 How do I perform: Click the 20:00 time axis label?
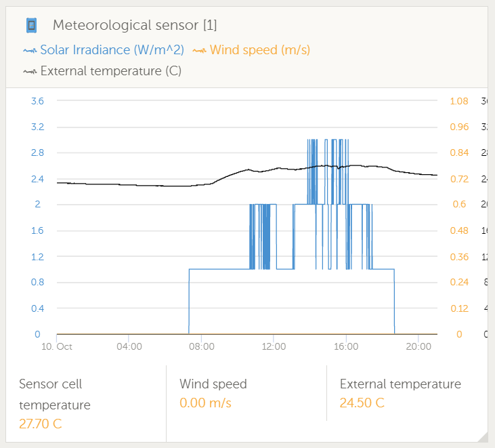(x=418, y=346)
